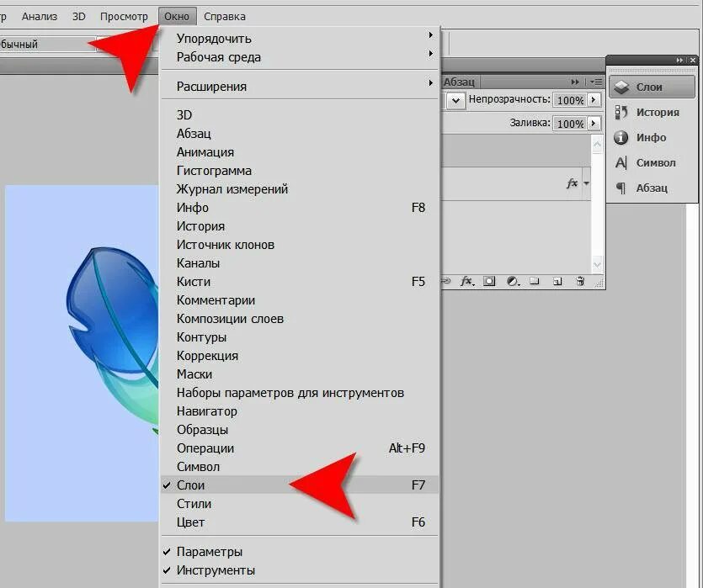Image resolution: width=703 pixels, height=588 pixels.
Task: Choose Композиции слоев from the menu
Action: click(300, 319)
